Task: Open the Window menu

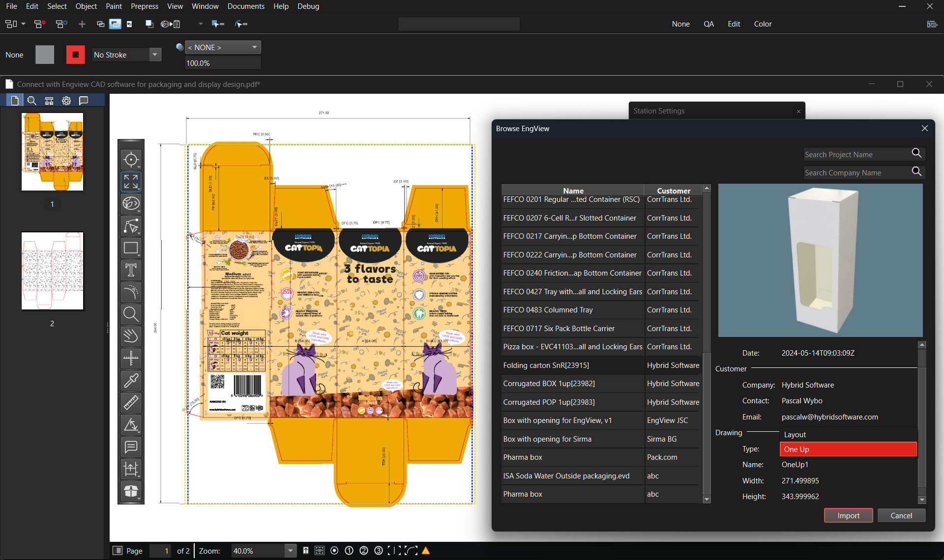Action: (x=205, y=6)
